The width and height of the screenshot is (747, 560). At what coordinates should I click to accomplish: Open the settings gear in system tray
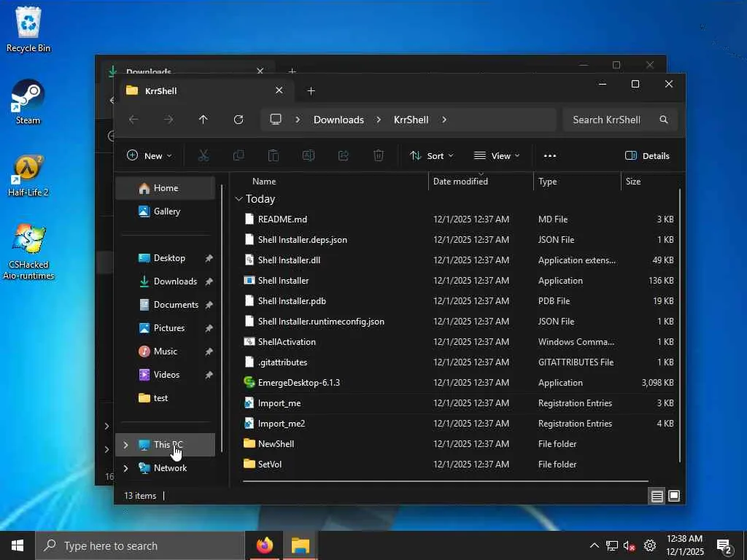pos(650,545)
